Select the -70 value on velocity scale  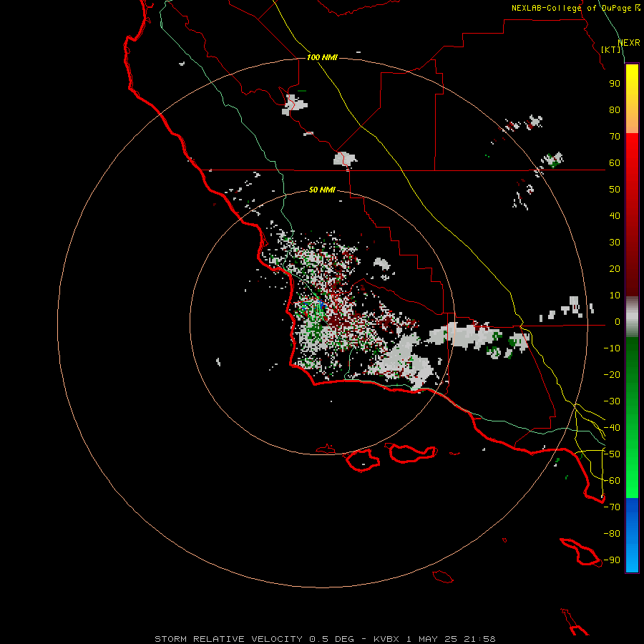pyautogui.click(x=612, y=507)
